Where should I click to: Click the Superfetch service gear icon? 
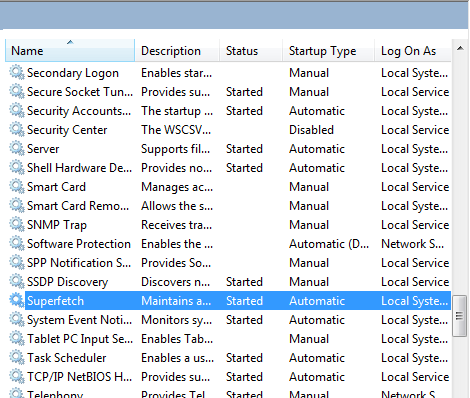pyautogui.click(x=17, y=301)
